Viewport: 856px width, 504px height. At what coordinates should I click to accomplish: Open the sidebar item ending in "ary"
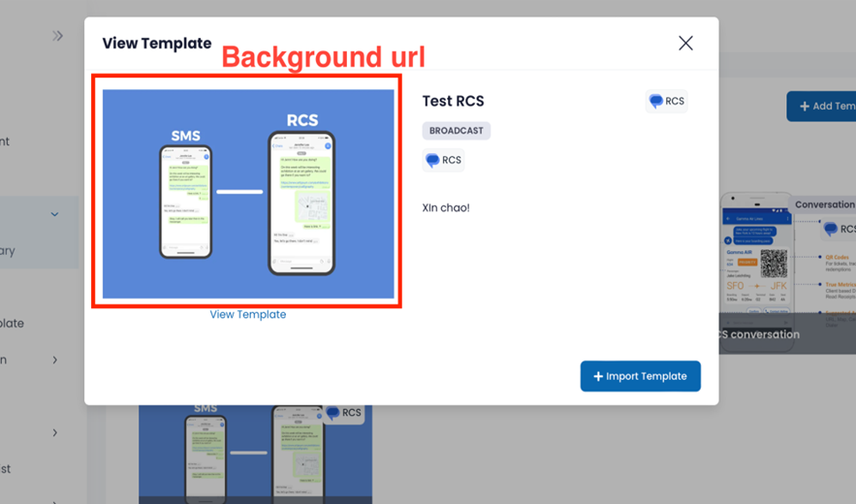pyautogui.click(x=8, y=250)
